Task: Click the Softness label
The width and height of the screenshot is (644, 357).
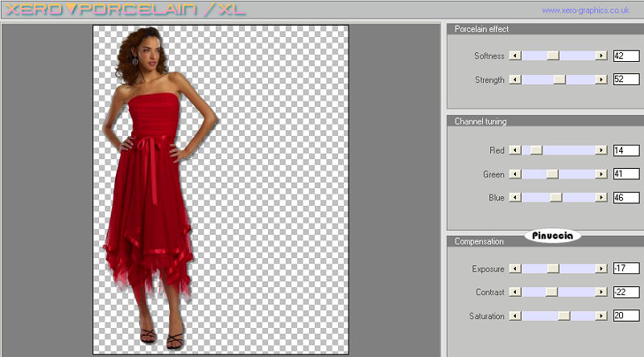Action: (x=489, y=55)
